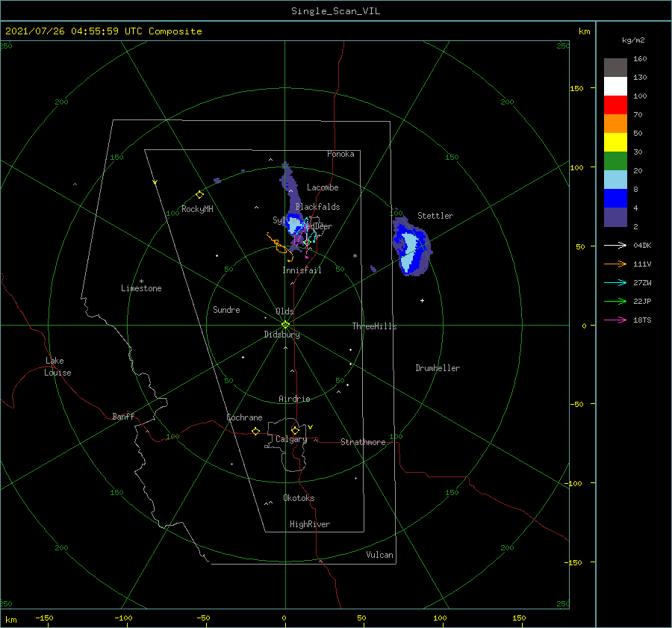672x628 pixels.
Task: Click the Airdrie city label
Action: [x=294, y=399]
